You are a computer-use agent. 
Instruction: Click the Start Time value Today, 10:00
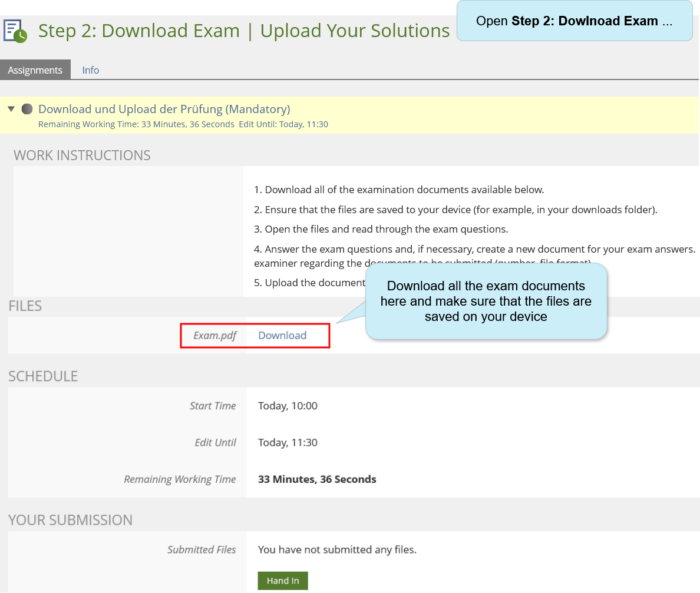point(288,406)
